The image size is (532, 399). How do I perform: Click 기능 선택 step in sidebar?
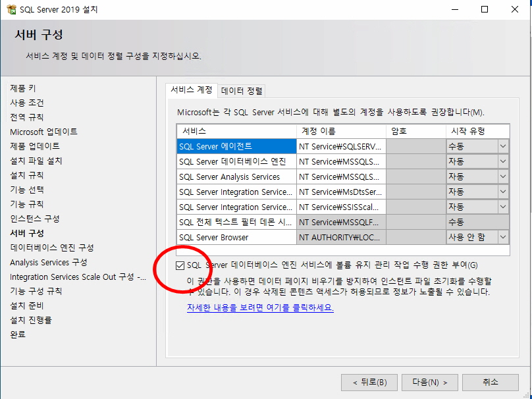click(x=27, y=190)
